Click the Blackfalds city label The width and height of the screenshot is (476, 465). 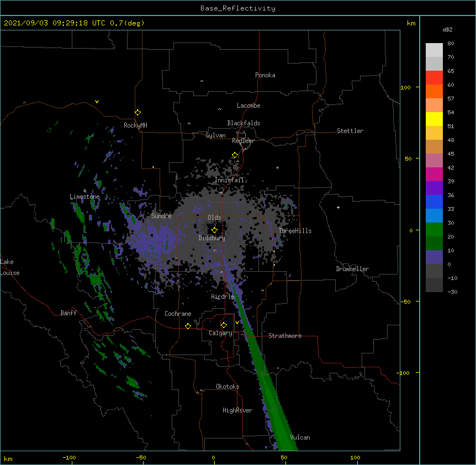[x=244, y=123]
